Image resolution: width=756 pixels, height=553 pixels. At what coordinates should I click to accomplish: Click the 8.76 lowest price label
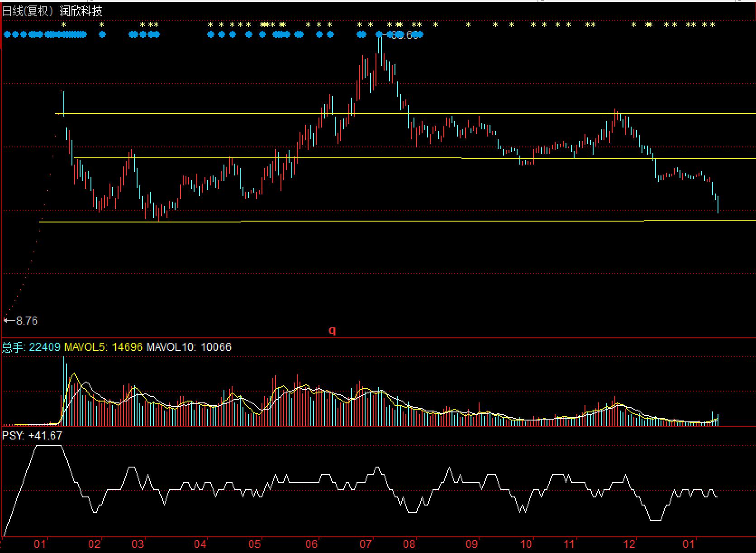tap(27, 321)
